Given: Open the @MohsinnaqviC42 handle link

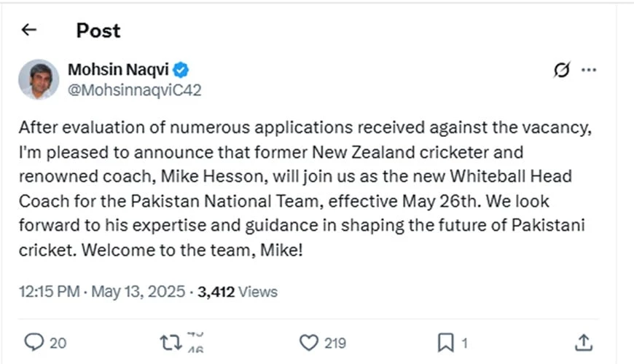Looking at the screenshot, I should click(134, 90).
